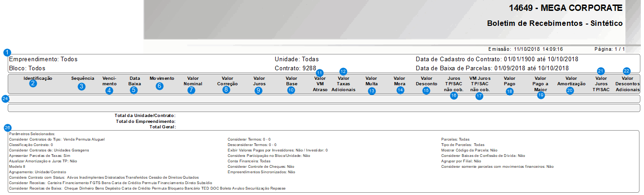Screen dimensions: 644x195
Task: Click 'Juros TP/SAC não cob.' header
Action: (x=453, y=84)
